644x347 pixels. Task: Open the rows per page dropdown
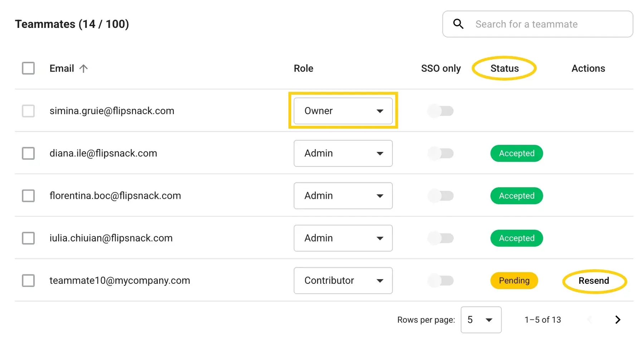[x=481, y=320]
